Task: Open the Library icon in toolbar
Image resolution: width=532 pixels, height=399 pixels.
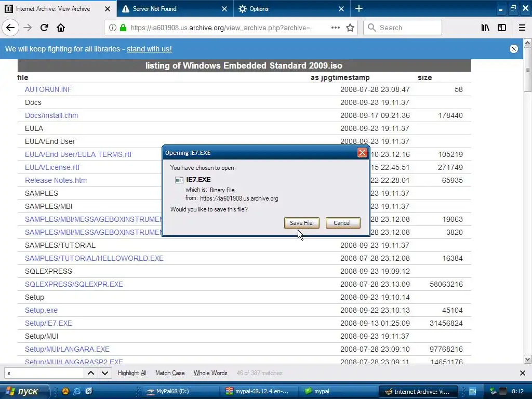Action: click(x=485, y=28)
